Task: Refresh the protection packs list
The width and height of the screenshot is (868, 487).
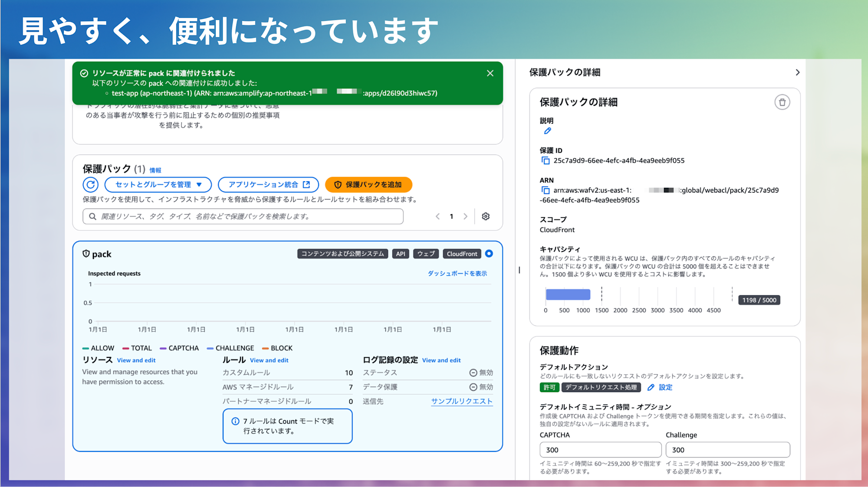Action: pos(91,185)
